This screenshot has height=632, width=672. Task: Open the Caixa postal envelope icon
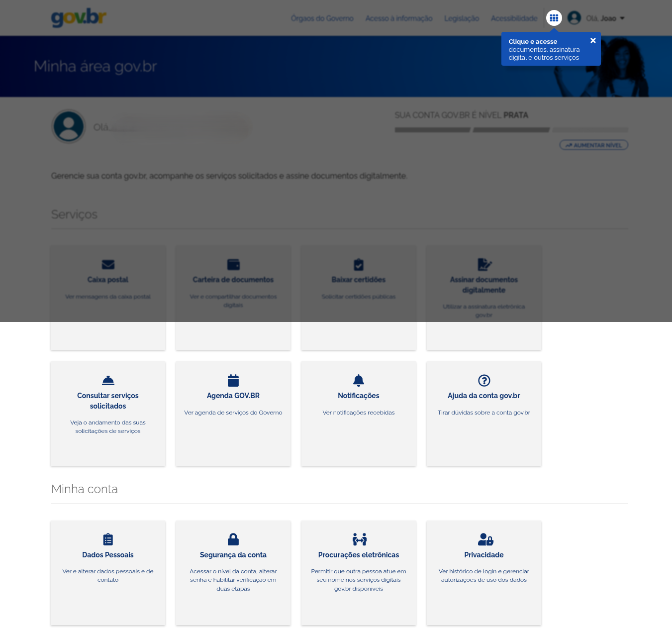coord(107,264)
